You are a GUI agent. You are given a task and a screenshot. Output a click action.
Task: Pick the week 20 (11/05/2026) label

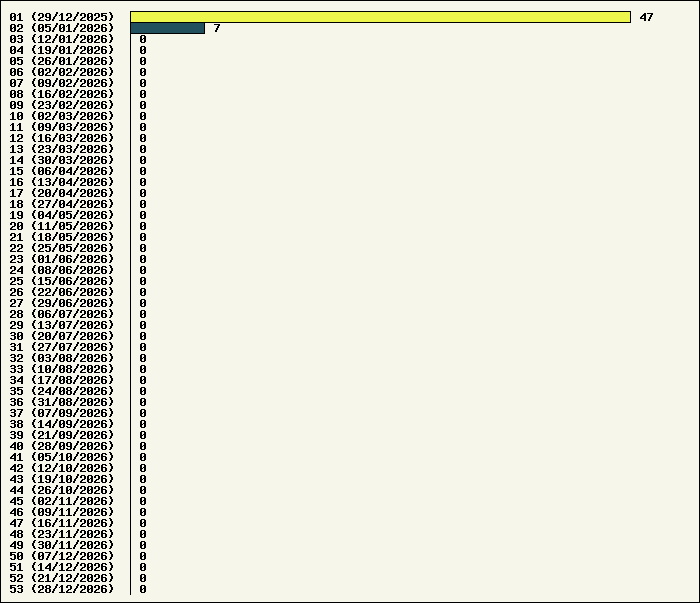point(62,226)
